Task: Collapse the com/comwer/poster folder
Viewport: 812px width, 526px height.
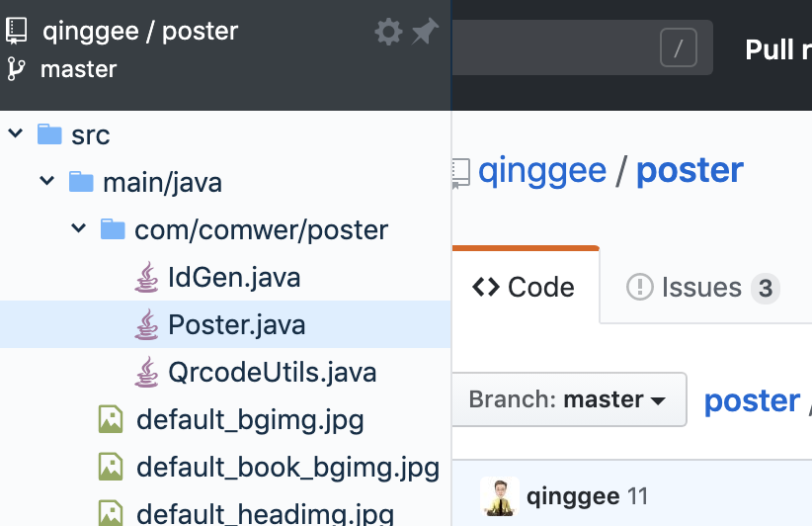Action: 79,229
